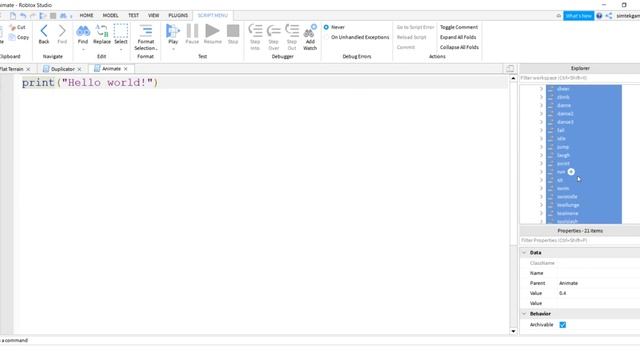Expand the cheer item in Explorer

pyautogui.click(x=541, y=89)
